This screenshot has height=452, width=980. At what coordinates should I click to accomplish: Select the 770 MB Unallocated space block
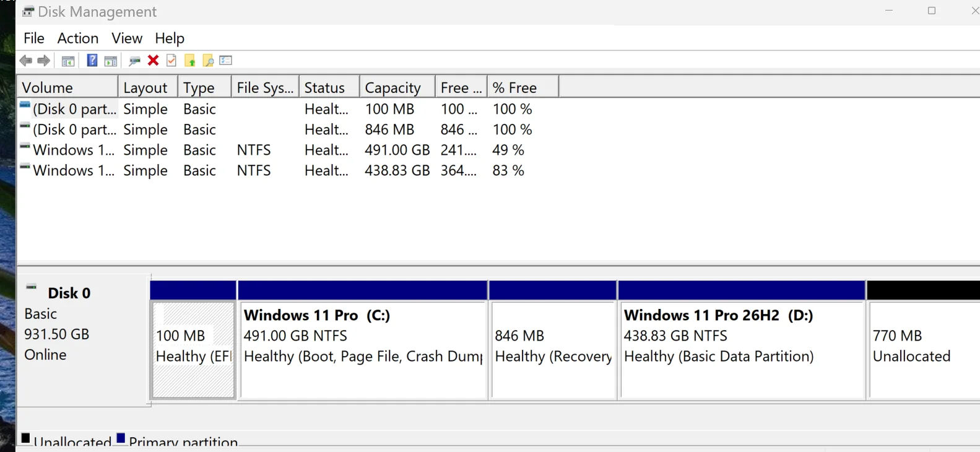tap(924, 350)
